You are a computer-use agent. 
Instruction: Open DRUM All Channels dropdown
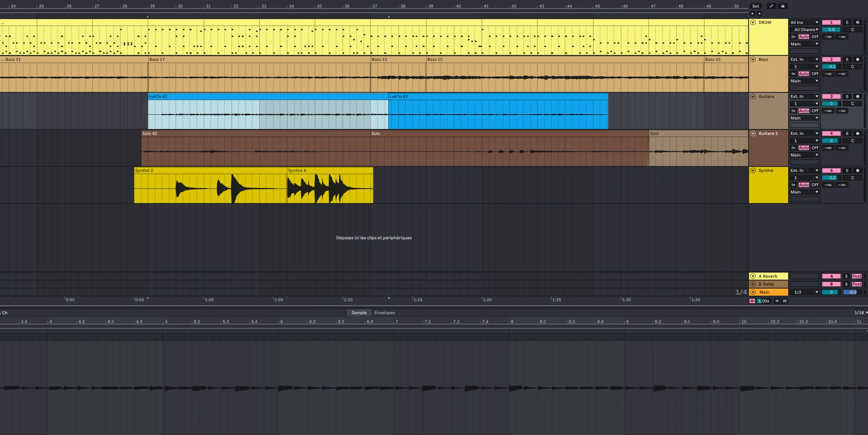[x=804, y=30]
